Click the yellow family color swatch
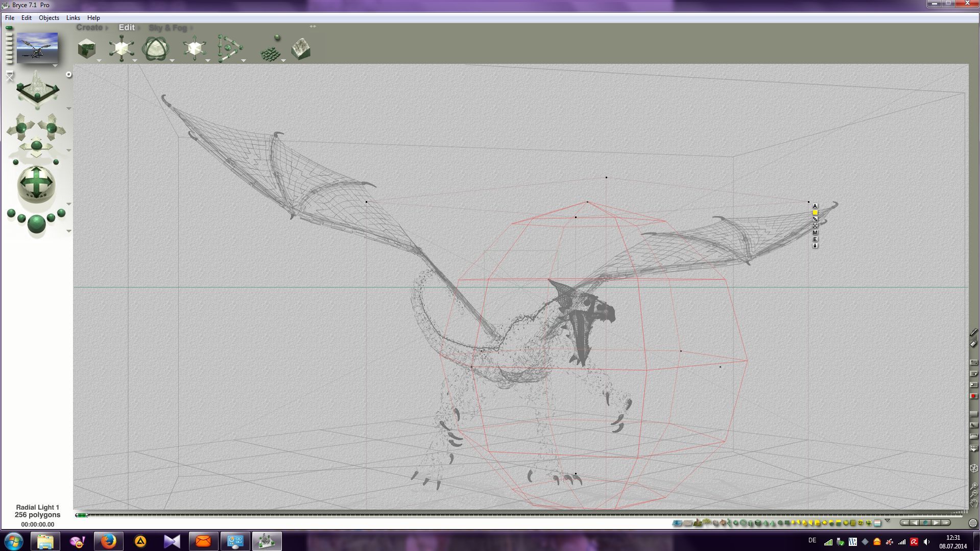Viewport: 980px width, 551px height. [x=815, y=212]
